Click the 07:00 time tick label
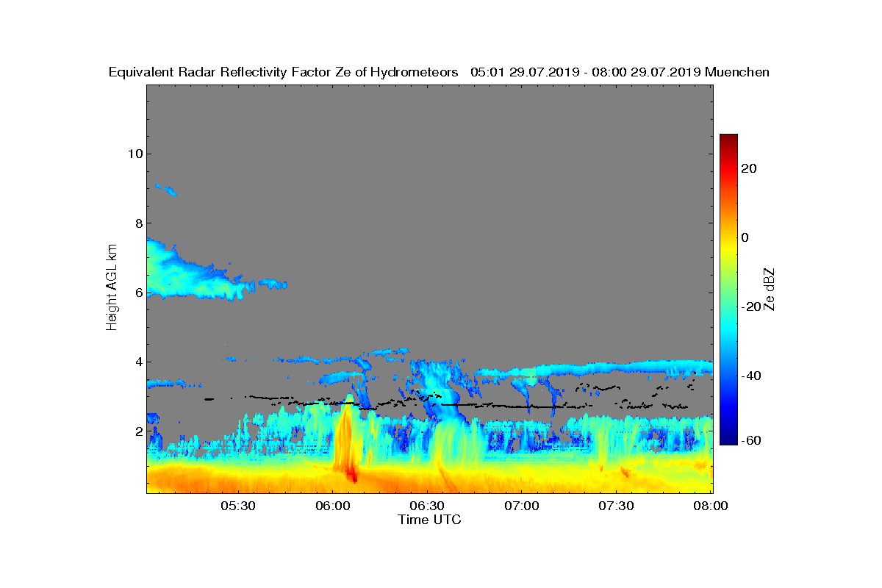The width and height of the screenshot is (882, 588). click(521, 507)
